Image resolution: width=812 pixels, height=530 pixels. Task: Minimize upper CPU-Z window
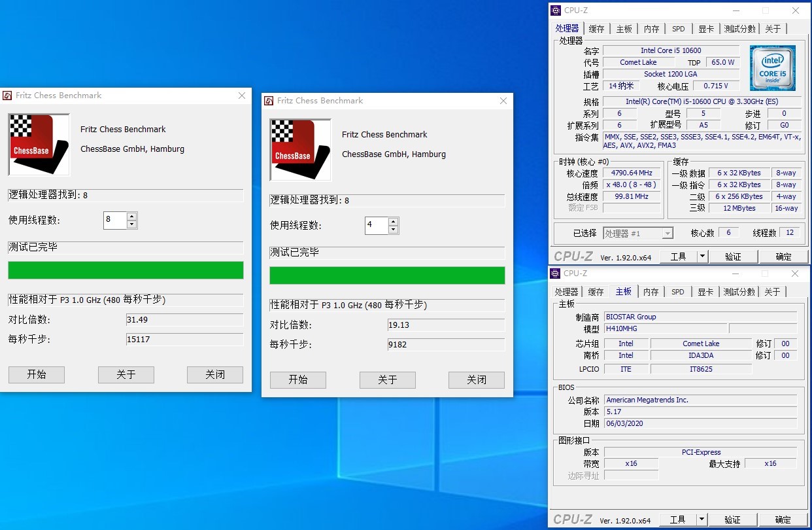point(736,10)
